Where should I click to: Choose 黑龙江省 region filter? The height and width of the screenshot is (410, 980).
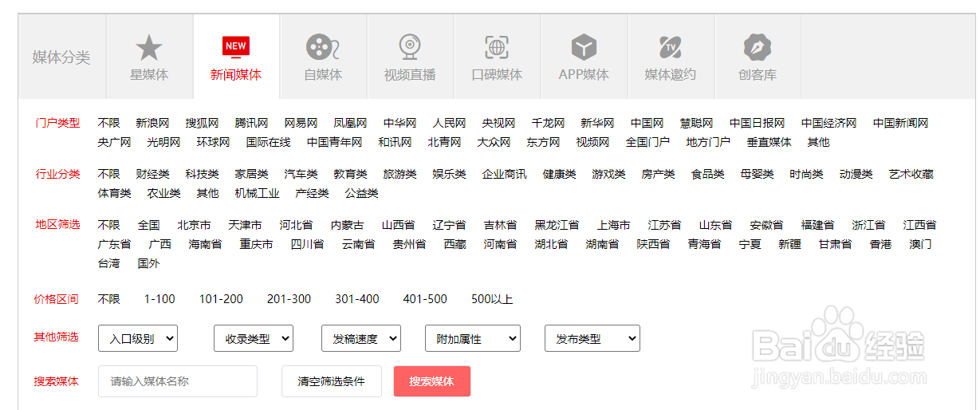pos(557,225)
